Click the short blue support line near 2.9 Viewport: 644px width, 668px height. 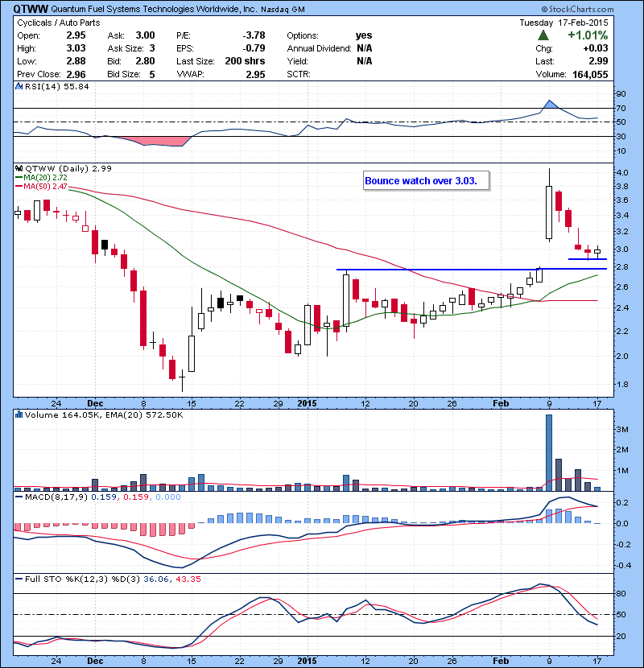pos(588,259)
